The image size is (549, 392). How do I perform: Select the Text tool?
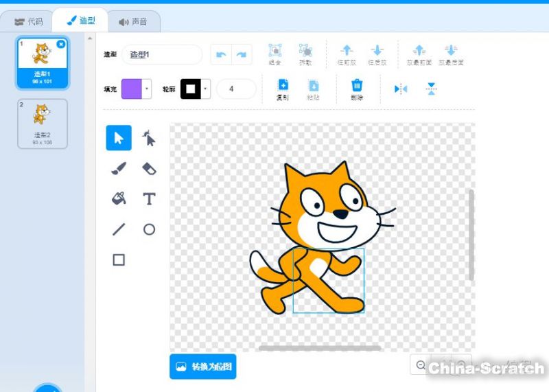coord(149,198)
